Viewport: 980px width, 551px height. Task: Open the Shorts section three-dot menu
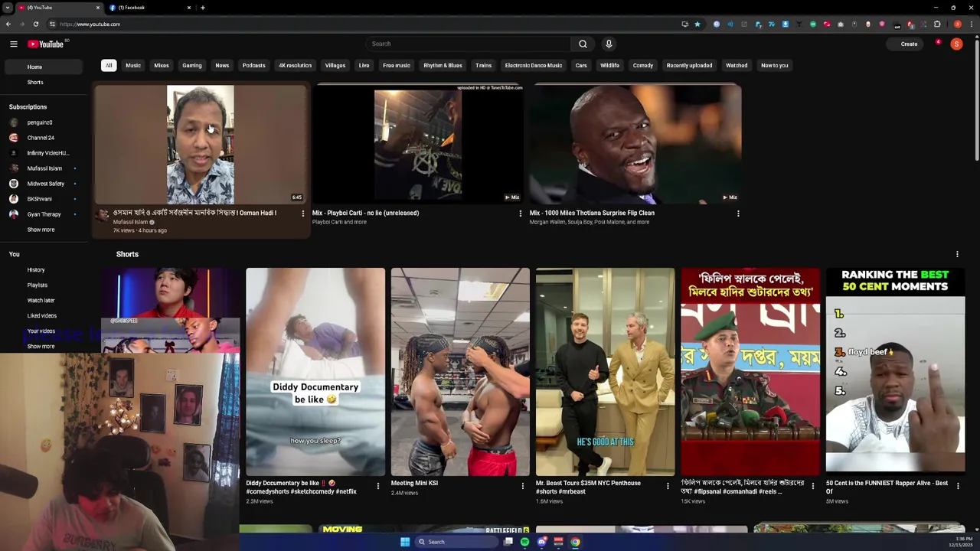coord(957,254)
